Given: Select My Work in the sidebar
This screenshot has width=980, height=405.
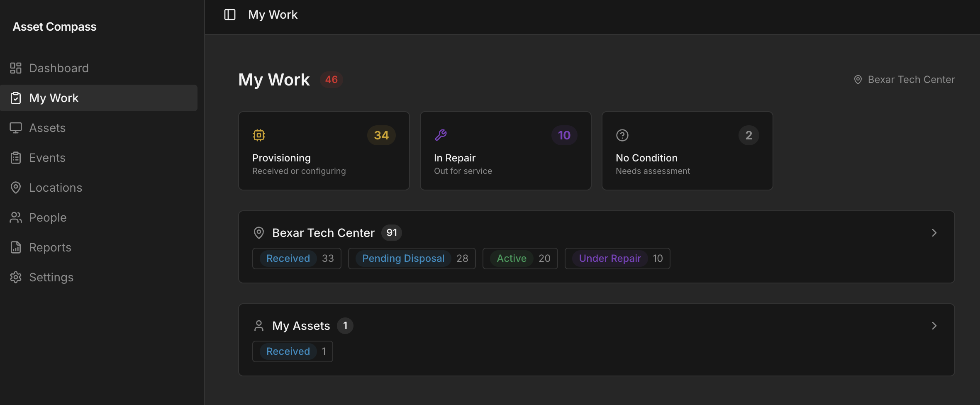Looking at the screenshot, I should 99,98.
